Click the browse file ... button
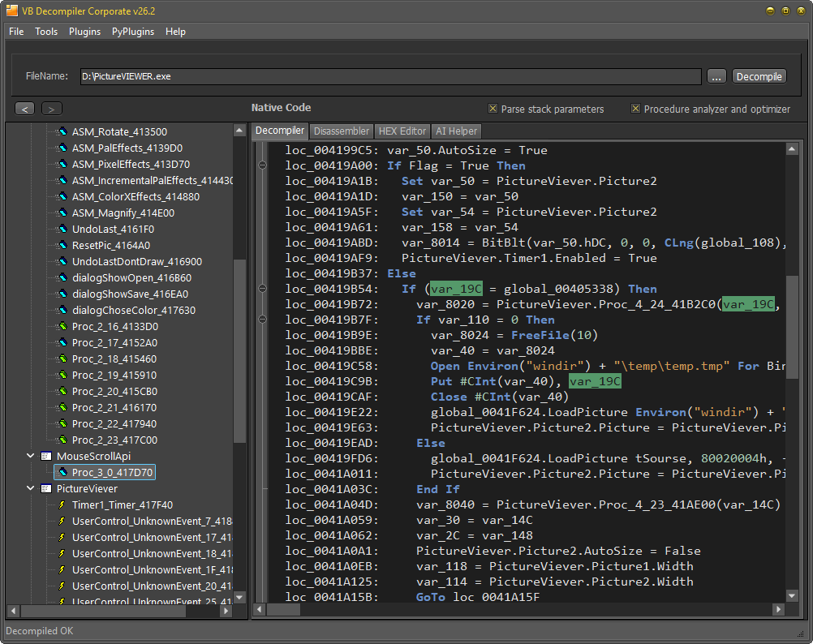The image size is (813, 644). point(716,77)
